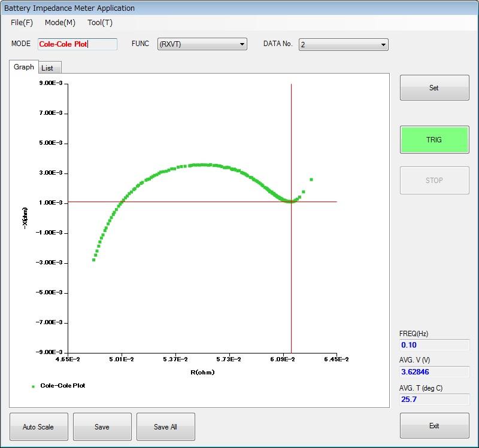Screen dimensions: 479x448
Task: Click the 5.00E-3 y-axis tick label
Action: (x=51, y=143)
